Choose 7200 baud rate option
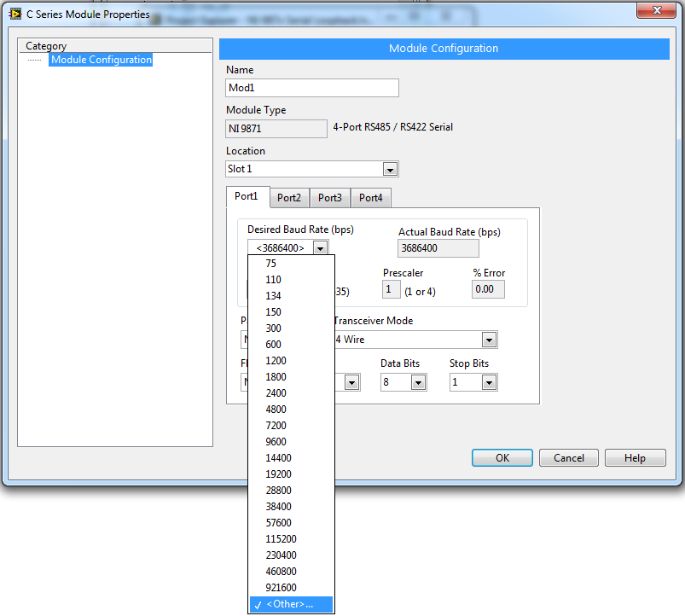The width and height of the screenshot is (685, 616). (291, 426)
